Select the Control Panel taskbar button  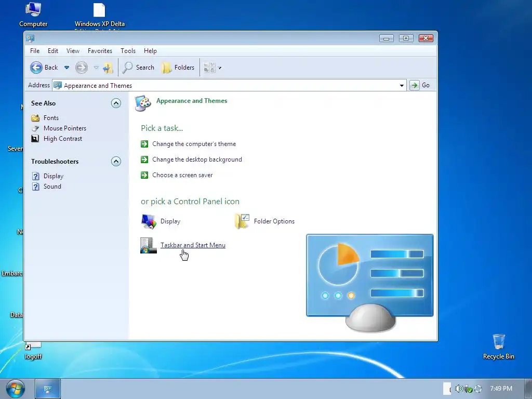pyautogui.click(x=48, y=389)
